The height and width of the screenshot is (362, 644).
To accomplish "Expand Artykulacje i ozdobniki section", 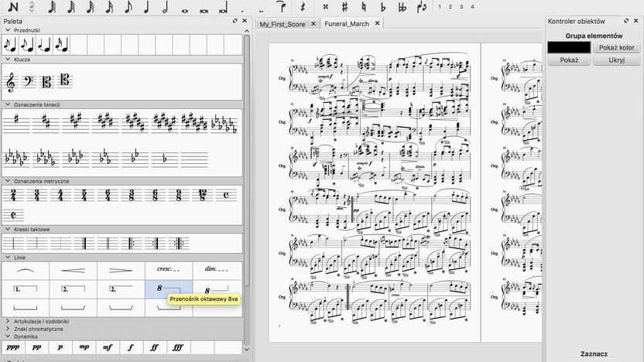I will click(x=8, y=321).
